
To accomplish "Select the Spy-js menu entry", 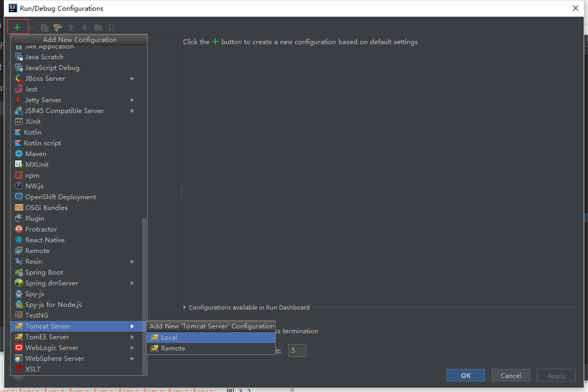I will point(76,294).
